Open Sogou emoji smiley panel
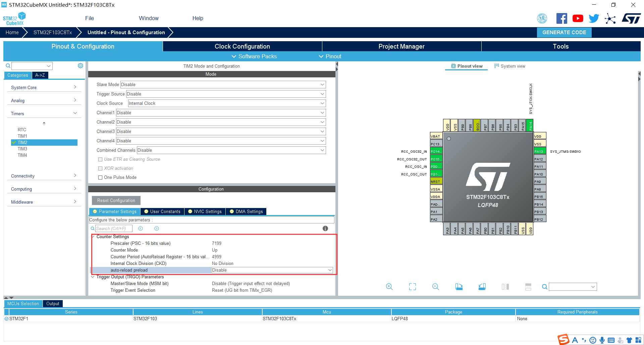This screenshot has width=644, height=345. pyautogui.click(x=593, y=340)
